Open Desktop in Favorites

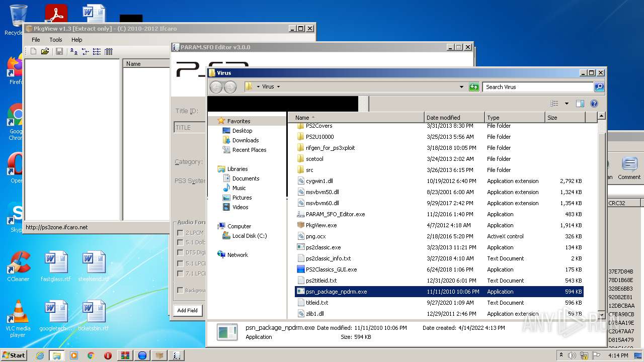(242, 131)
